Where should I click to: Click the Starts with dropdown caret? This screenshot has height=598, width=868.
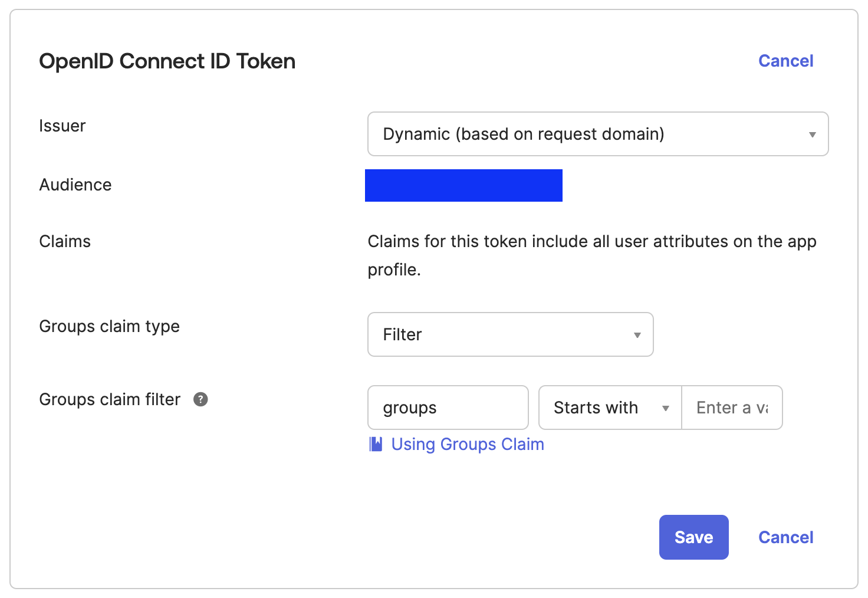click(665, 408)
